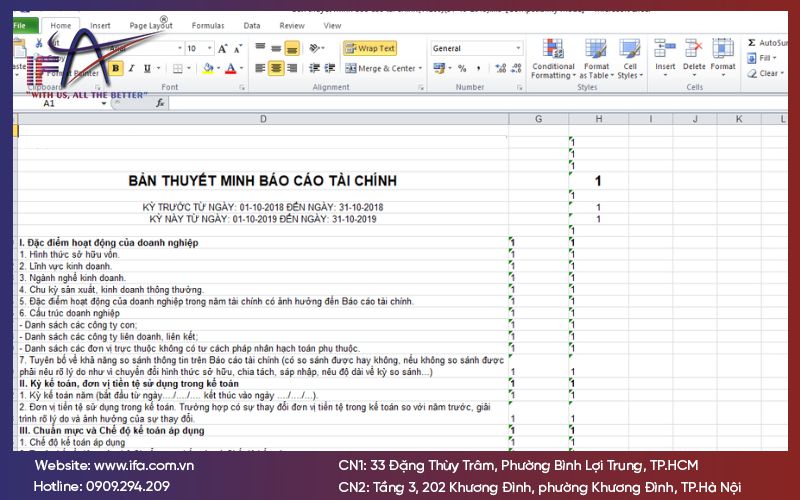Select the title 'BẢN THUYẾT MINH BÁO CÁO TÀI CHÍNH'
800x500 pixels.
262,181
